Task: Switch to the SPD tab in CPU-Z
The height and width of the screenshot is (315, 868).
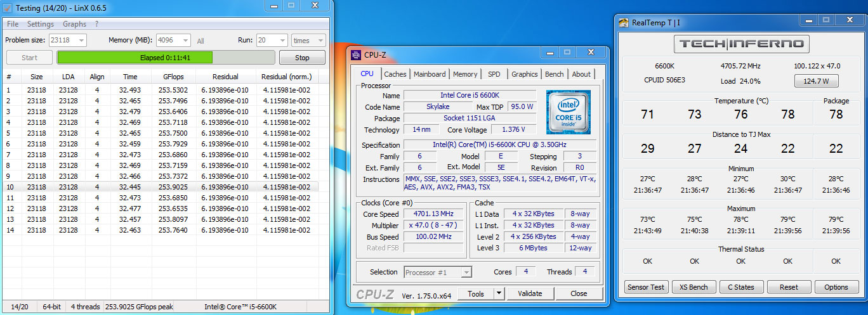Action: (494, 74)
